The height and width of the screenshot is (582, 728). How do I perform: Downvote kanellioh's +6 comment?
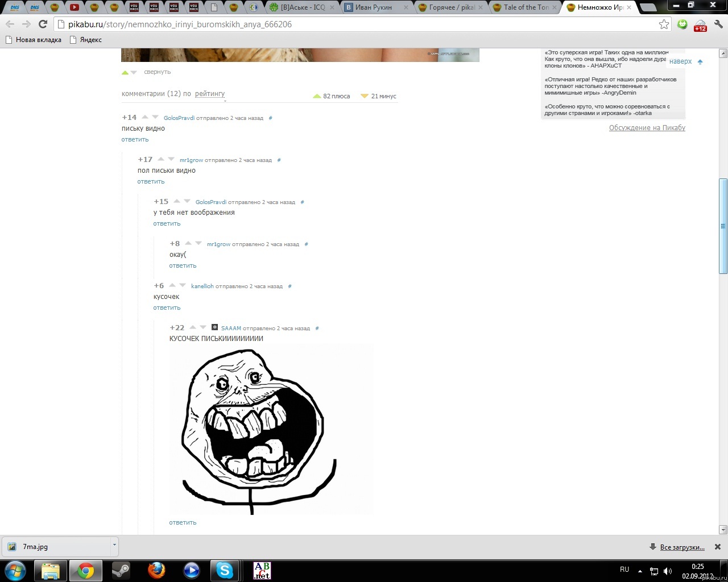(183, 285)
